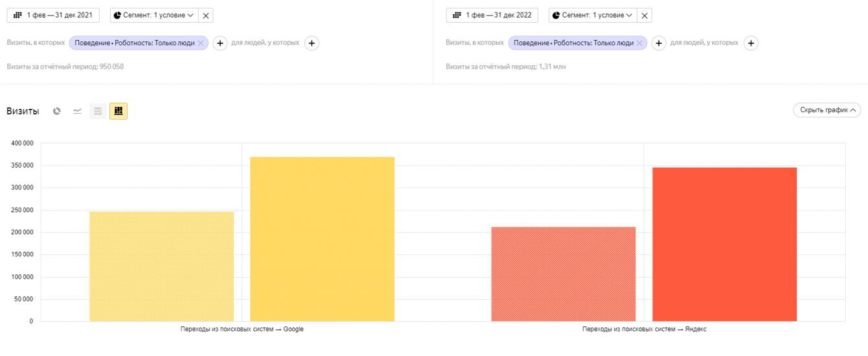
Task: Switch to pie chart view
Action: click(57, 111)
